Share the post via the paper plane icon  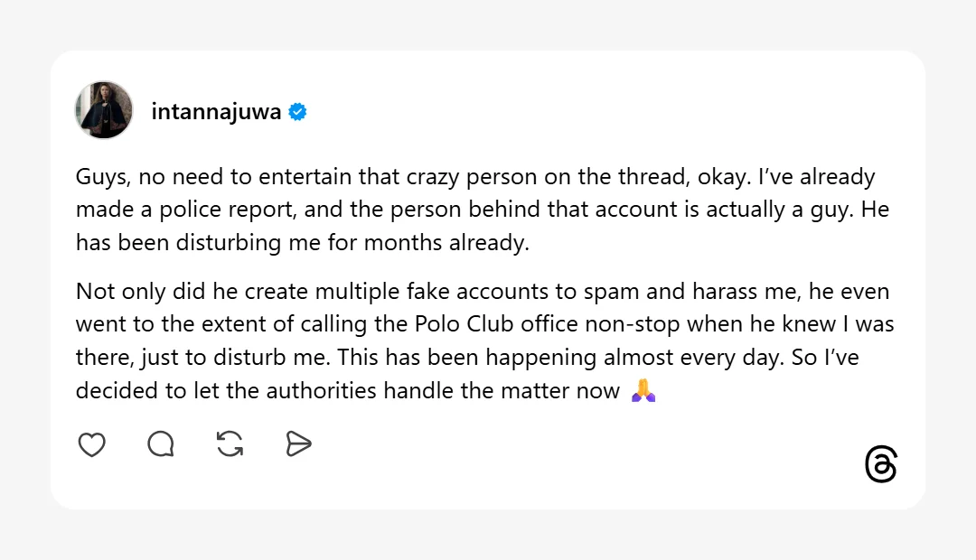tap(299, 444)
